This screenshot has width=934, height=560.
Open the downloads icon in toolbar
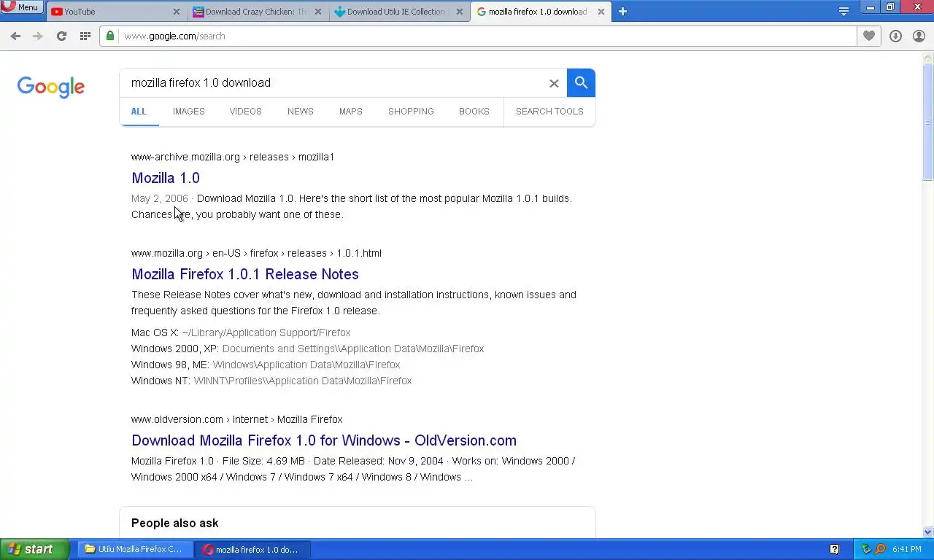pos(895,36)
